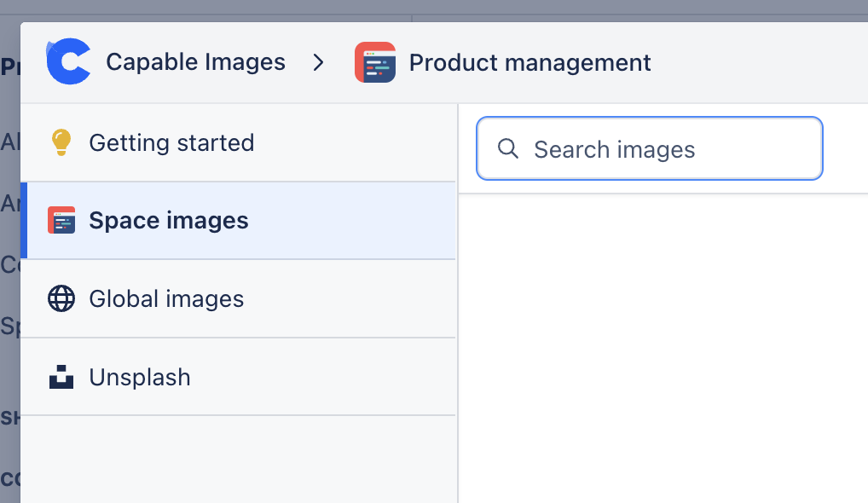Viewport: 868px width, 503px height.
Task: Switch to the Global images tab
Action: [x=165, y=298]
